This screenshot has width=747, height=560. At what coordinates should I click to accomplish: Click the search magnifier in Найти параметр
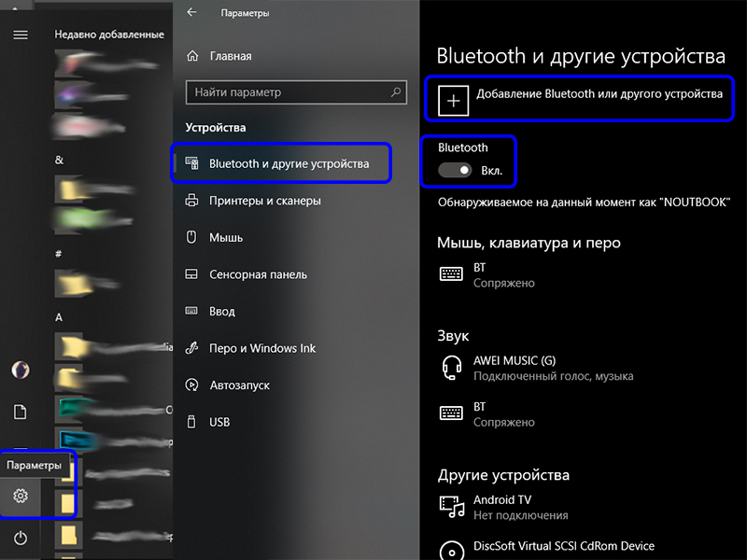(x=396, y=92)
